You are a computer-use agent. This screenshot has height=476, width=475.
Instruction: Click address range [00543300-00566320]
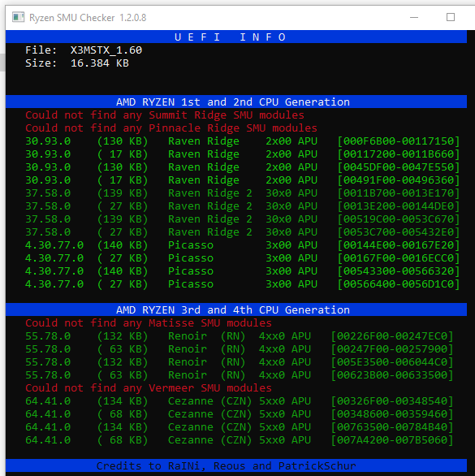pos(399,271)
